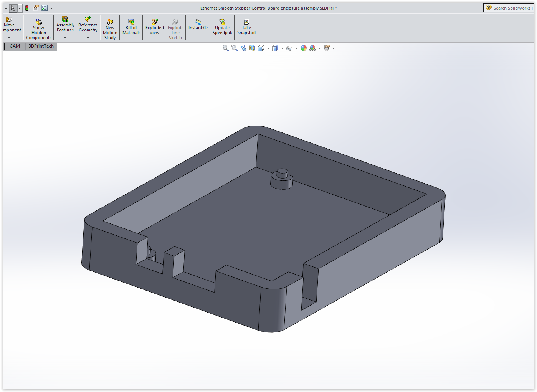Image resolution: width=537 pixels, height=392 pixels.
Task: Click the help icon beside search box
Action: pos(488,8)
